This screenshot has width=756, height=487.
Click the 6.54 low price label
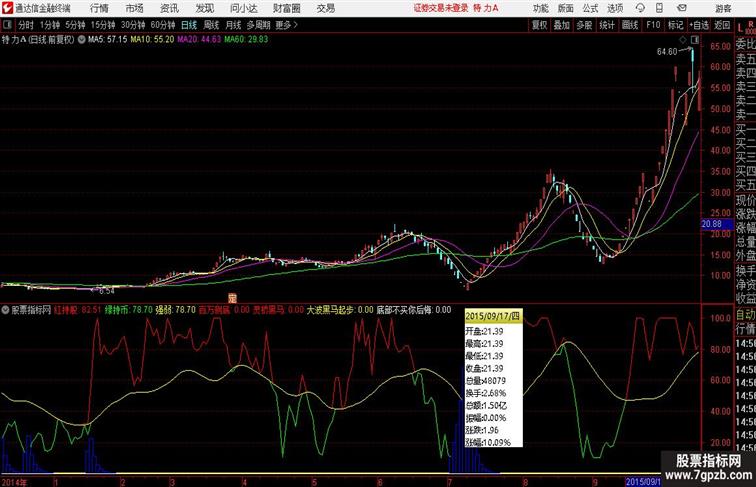(107, 291)
